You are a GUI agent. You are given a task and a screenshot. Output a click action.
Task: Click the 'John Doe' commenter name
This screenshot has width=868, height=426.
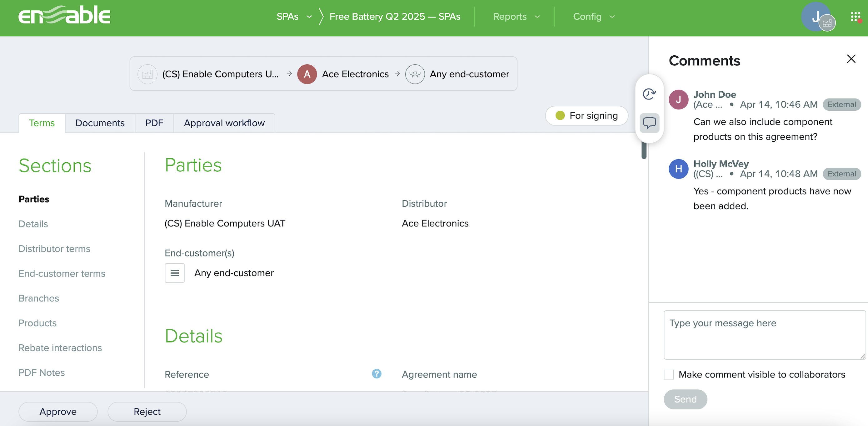[714, 94]
